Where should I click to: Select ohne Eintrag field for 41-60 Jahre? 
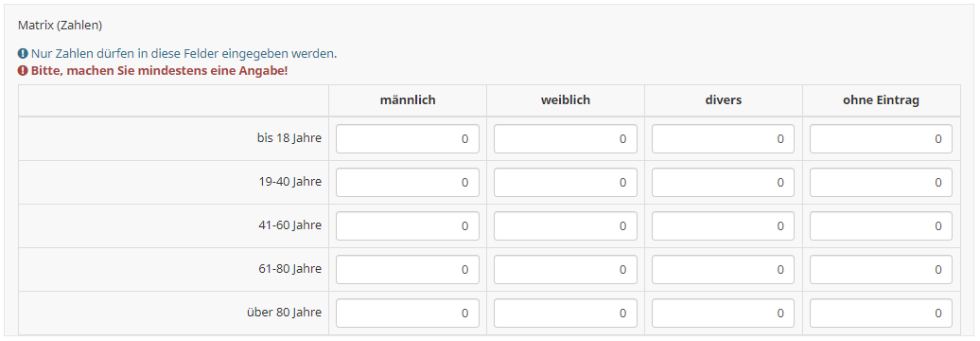pyautogui.click(x=882, y=225)
